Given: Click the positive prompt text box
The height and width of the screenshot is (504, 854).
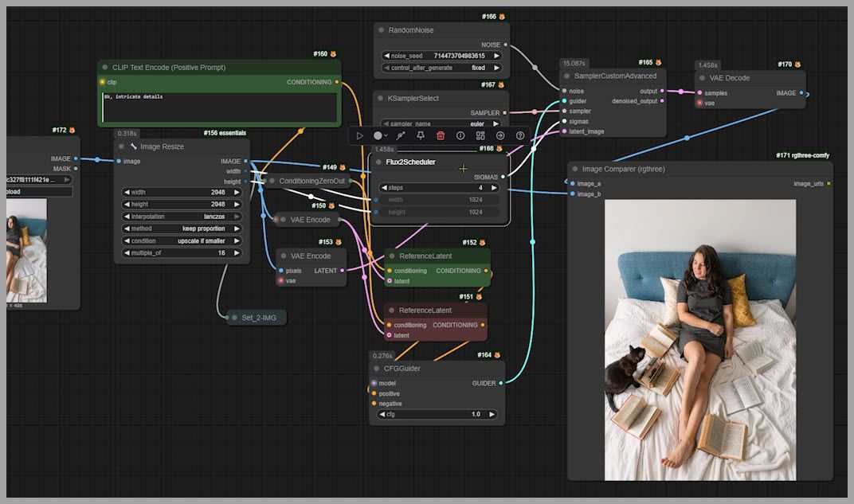Looking at the screenshot, I should (x=219, y=107).
